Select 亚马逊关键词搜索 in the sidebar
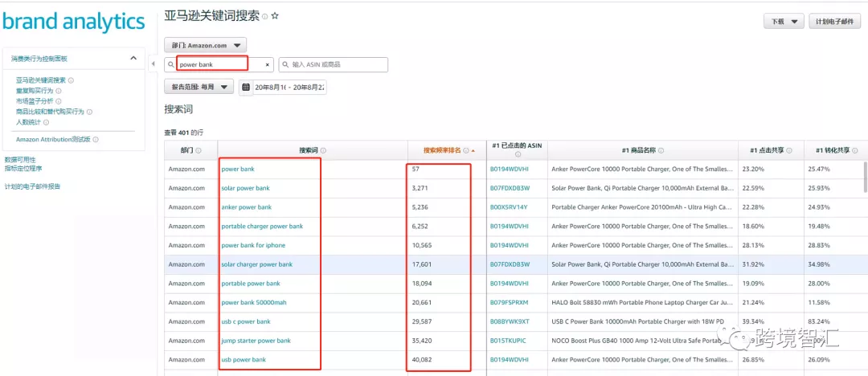The width and height of the screenshot is (868, 376). coord(41,80)
